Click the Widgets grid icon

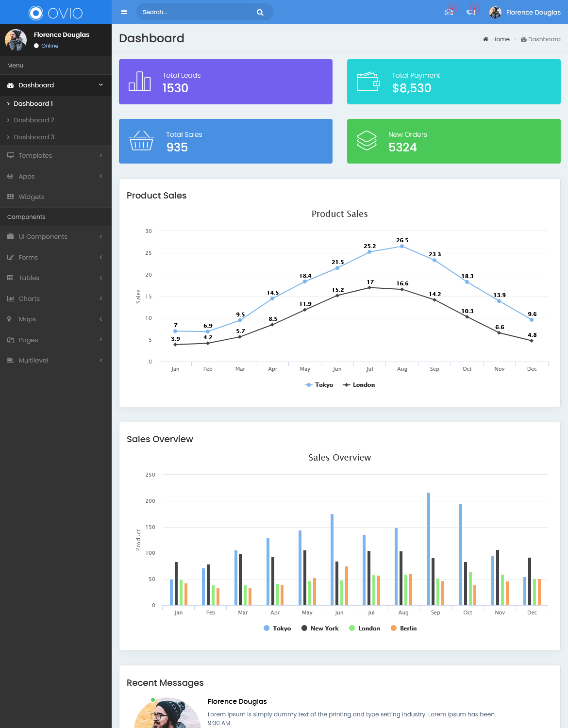(11, 197)
